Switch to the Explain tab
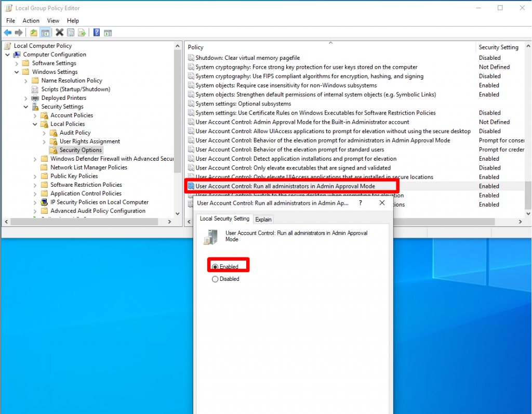This screenshot has width=532, height=414. tap(263, 219)
